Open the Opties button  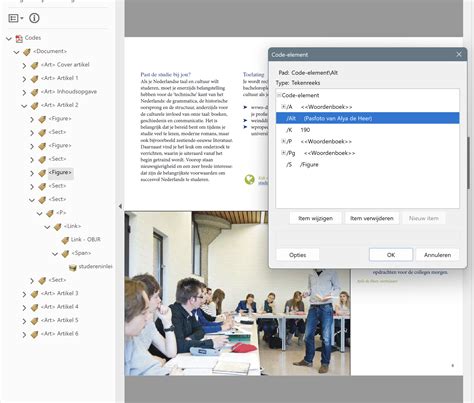[x=298, y=255]
